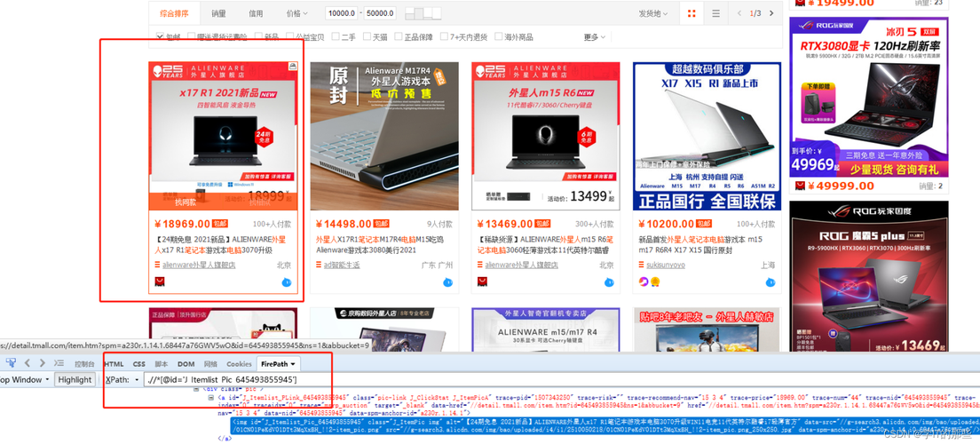Open Firebug CSS tab

pyautogui.click(x=138, y=363)
